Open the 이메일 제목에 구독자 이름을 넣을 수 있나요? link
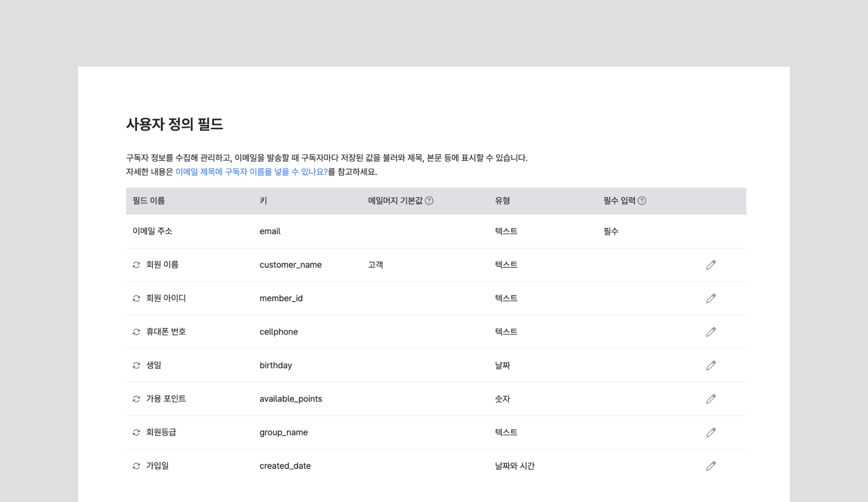Viewport: 868px width, 502px height. click(x=251, y=172)
